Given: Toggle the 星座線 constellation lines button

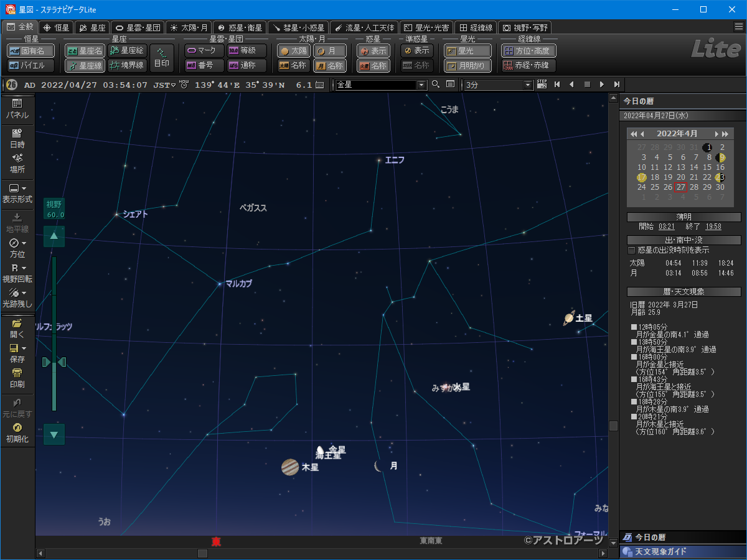Looking at the screenshot, I should tap(85, 65).
